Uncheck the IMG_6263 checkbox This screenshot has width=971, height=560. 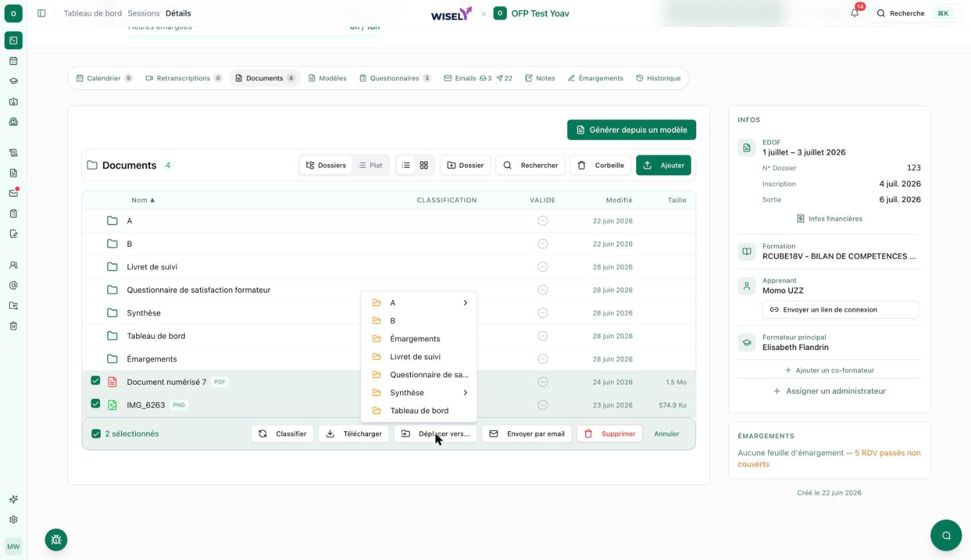(95, 403)
